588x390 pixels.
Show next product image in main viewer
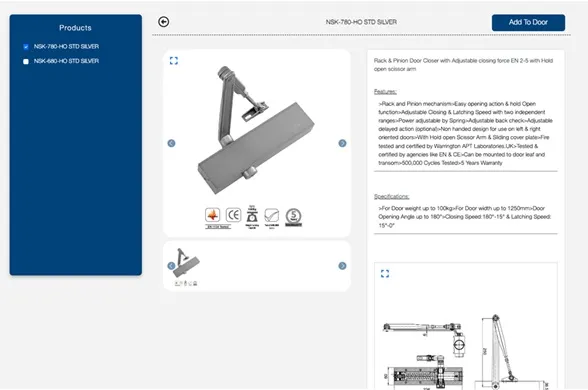click(x=342, y=143)
